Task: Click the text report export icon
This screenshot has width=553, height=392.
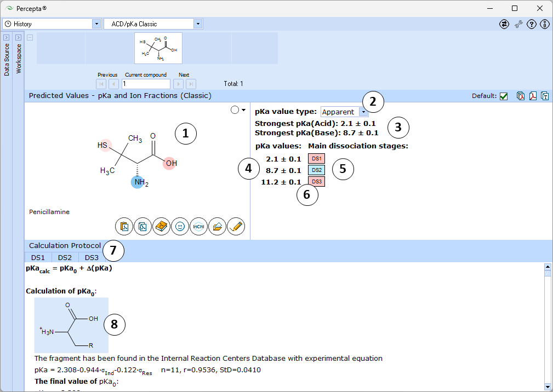Action: tap(545, 96)
